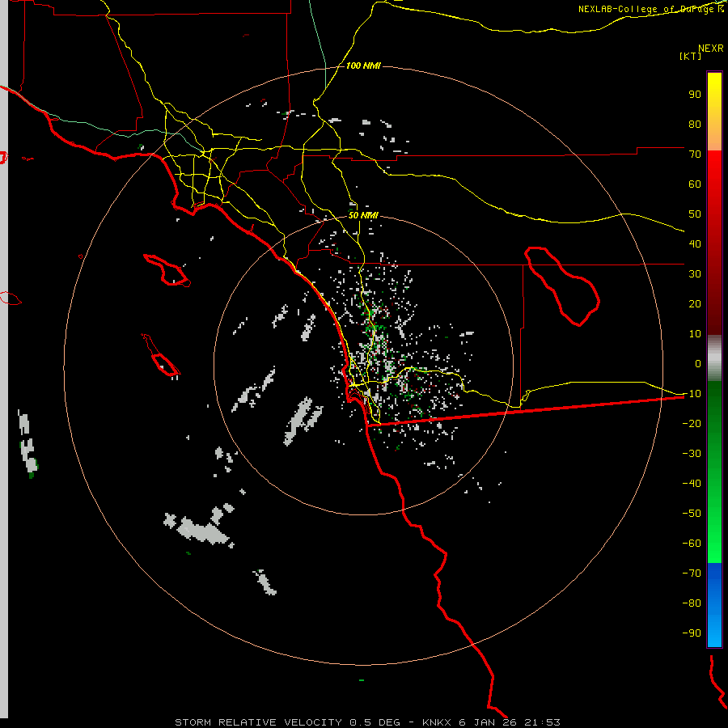Click the NEXLAB-College of DuPage credit text
The height and width of the screenshot is (728, 728).
(x=651, y=9)
